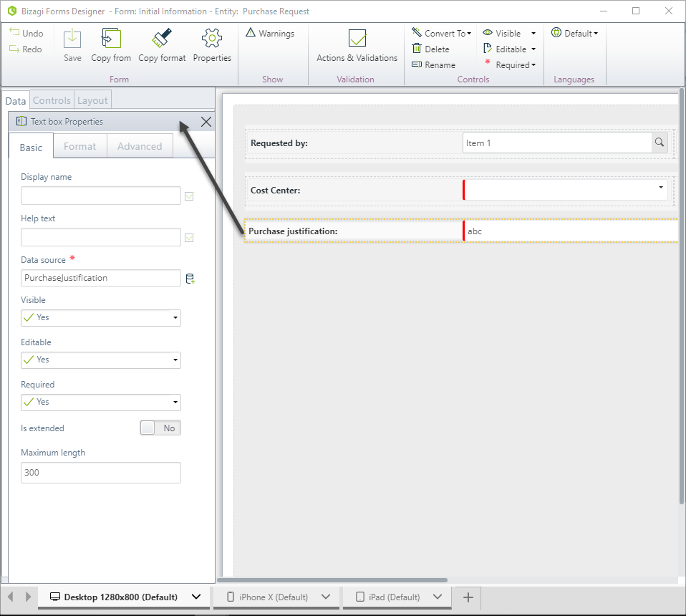Click the Display name input field
This screenshot has height=616, width=686.
[x=101, y=196]
